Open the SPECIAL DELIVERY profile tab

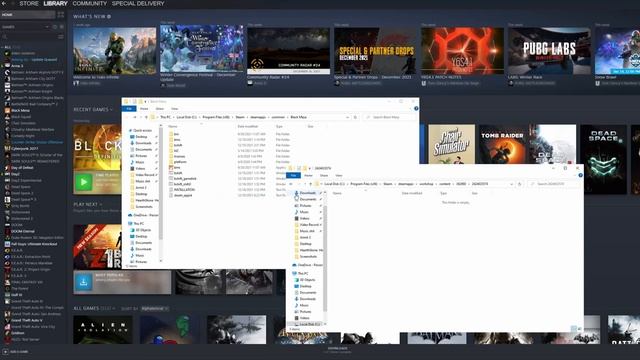[x=138, y=3]
